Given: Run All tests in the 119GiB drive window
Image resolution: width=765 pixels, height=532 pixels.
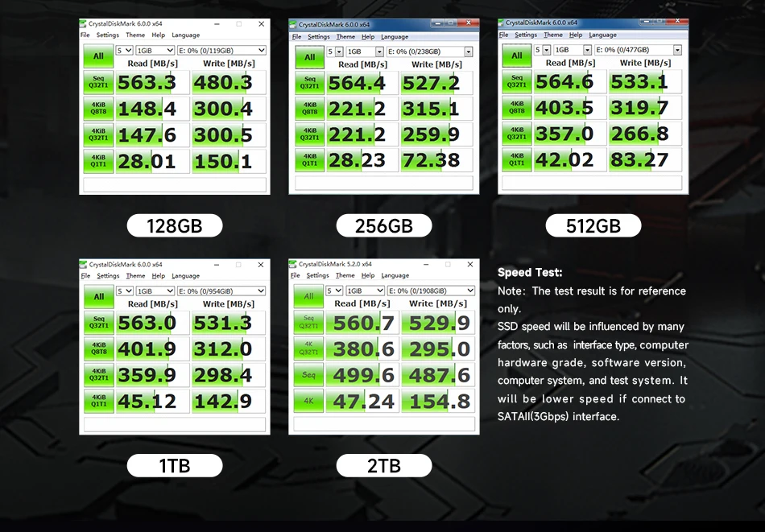Looking at the screenshot, I should click(x=98, y=56).
